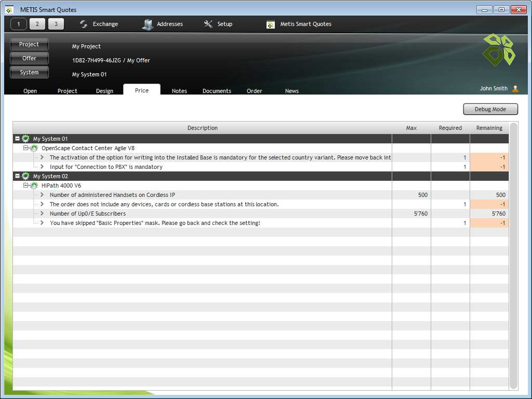The width and height of the screenshot is (532, 399).
Task: Click "My System 01" header text beside System
Action: [x=89, y=74]
